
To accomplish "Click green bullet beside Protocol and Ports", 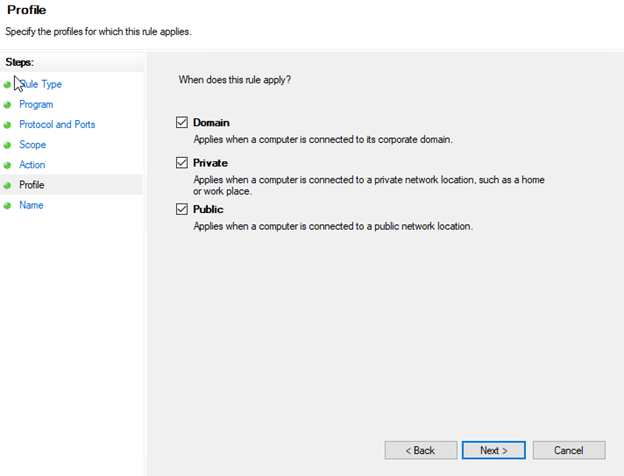I will 7,125.
